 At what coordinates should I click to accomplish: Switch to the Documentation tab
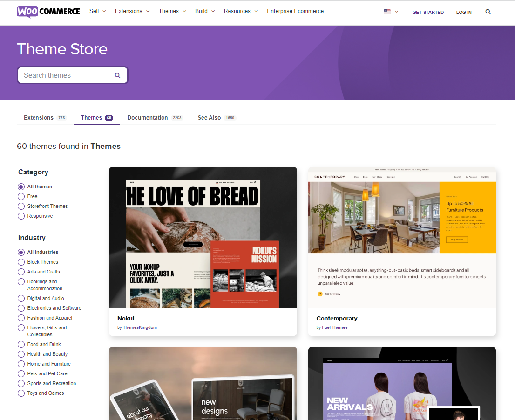tap(155, 118)
